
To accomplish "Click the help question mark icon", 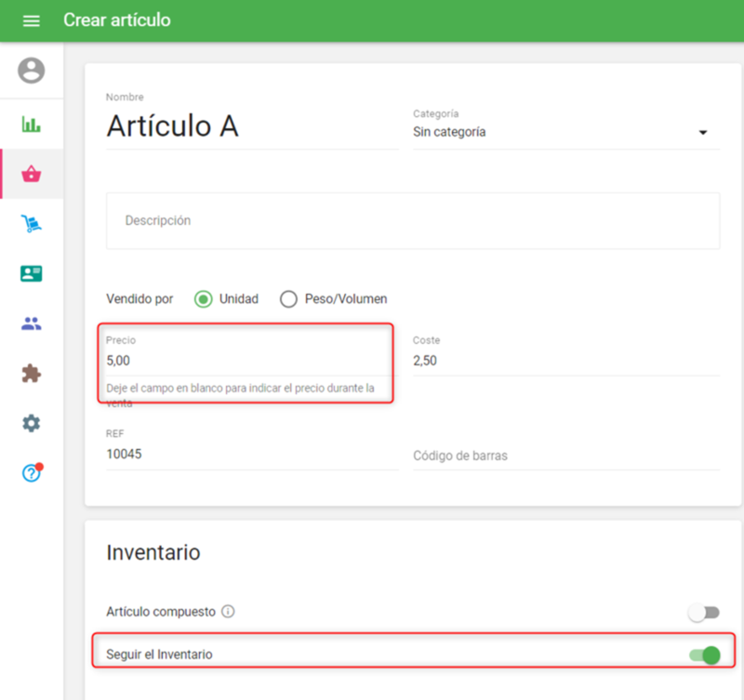I will pyautogui.click(x=31, y=473).
